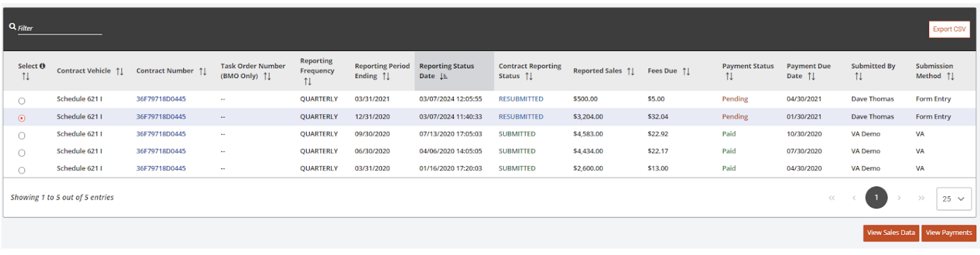Go to previous page chevron
Screen dimensions: 980x255
(x=854, y=198)
